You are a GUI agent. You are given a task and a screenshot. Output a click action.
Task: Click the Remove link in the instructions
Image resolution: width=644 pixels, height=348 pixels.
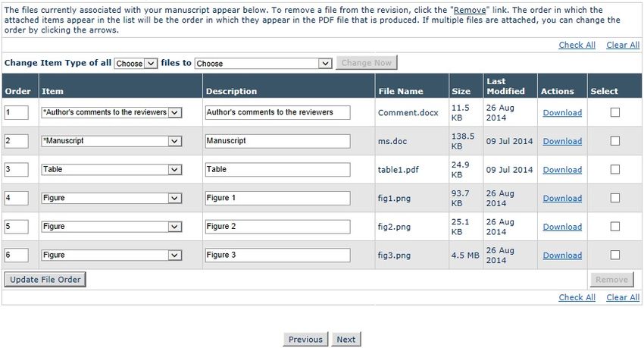(x=470, y=10)
